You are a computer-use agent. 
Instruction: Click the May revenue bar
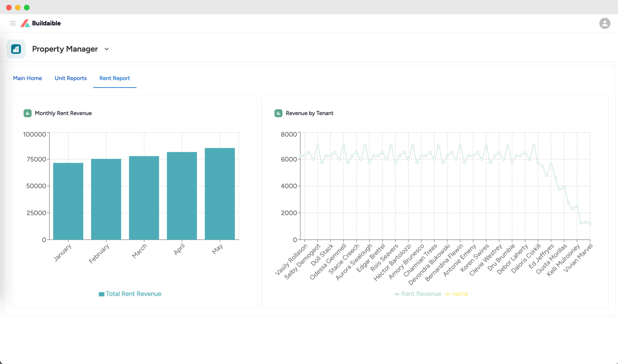coord(220,194)
